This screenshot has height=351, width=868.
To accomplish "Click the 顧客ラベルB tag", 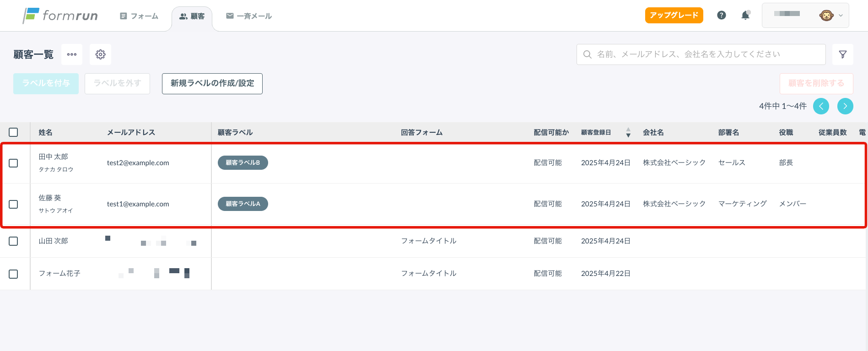I will tap(243, 162).
